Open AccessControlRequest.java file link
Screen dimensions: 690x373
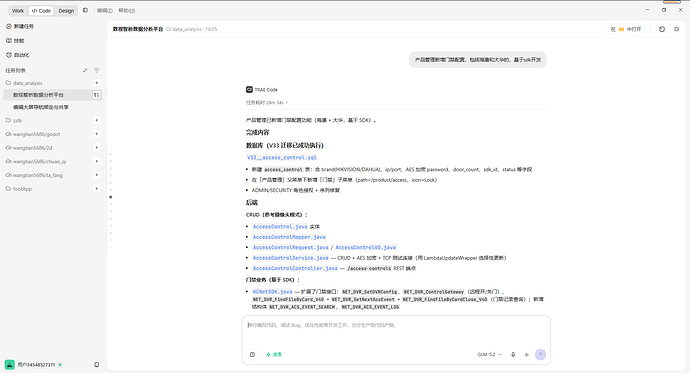[290, 248]
